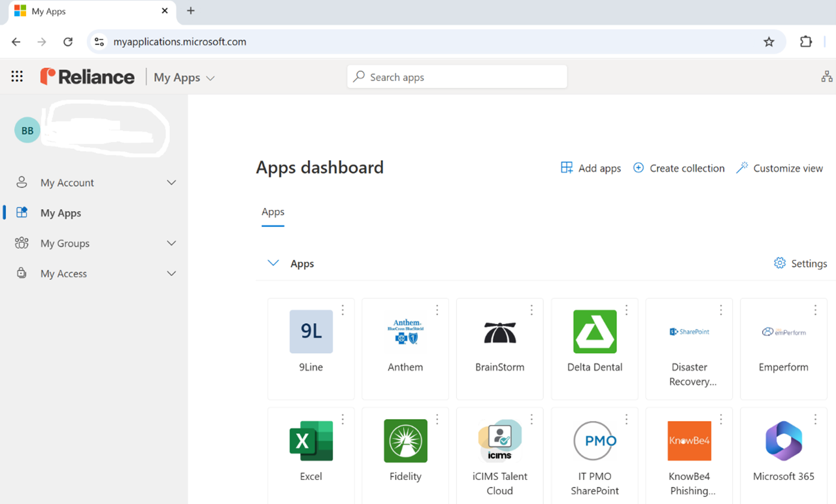
Task: Switch to the My Apps browser tab
Action: (90, 11)
